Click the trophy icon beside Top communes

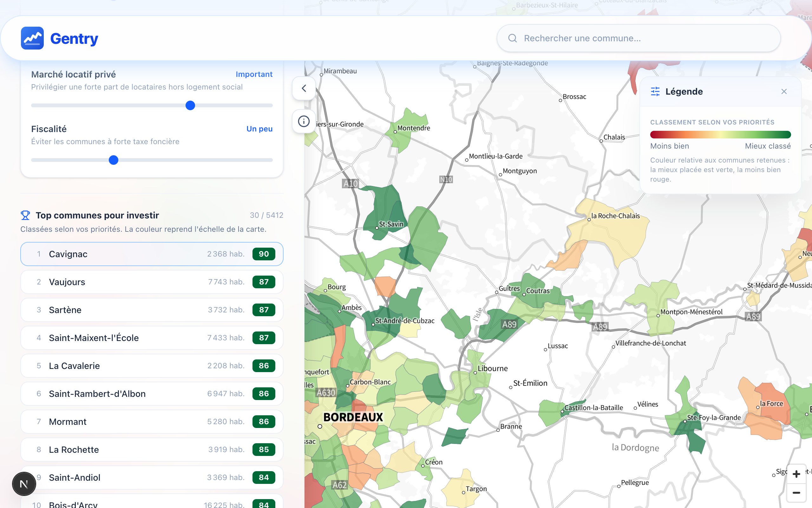click(25, 215)
